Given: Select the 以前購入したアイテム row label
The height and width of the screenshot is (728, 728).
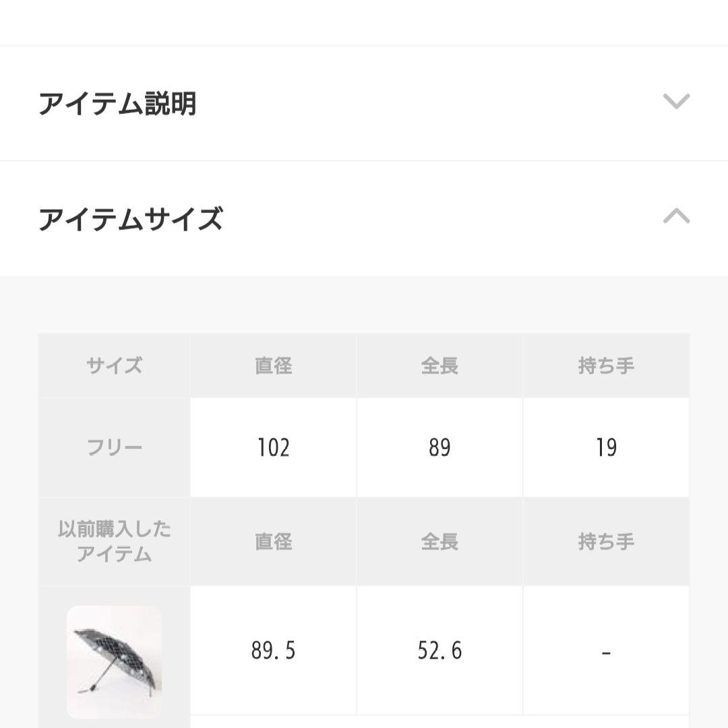Looking at the screenshot, I should (x=113, y=542).
